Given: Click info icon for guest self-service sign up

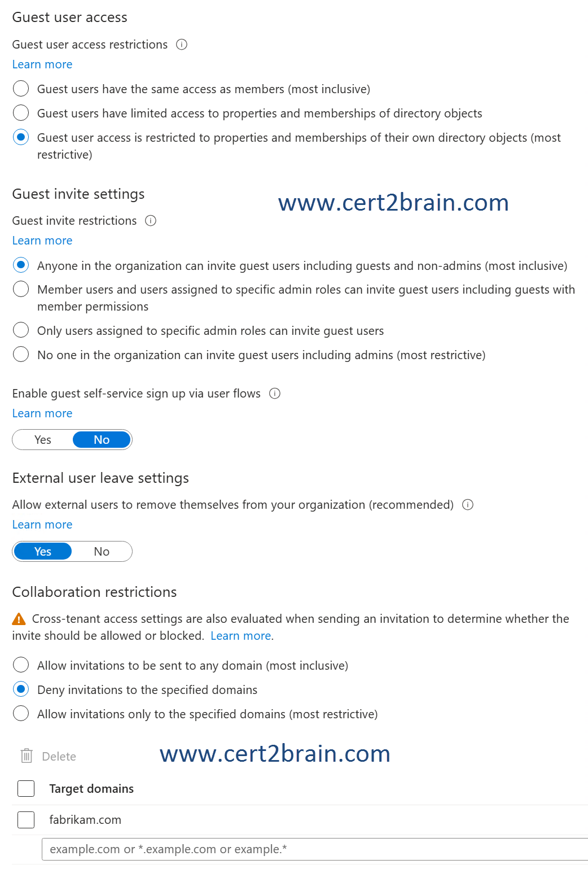Looking at the screenshot, I should point(275,394).
